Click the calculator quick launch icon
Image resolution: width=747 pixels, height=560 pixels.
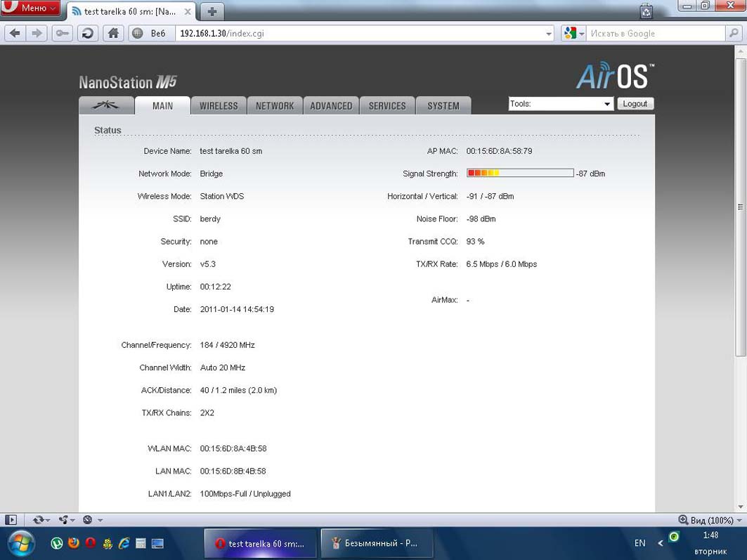tap(141, 543)
